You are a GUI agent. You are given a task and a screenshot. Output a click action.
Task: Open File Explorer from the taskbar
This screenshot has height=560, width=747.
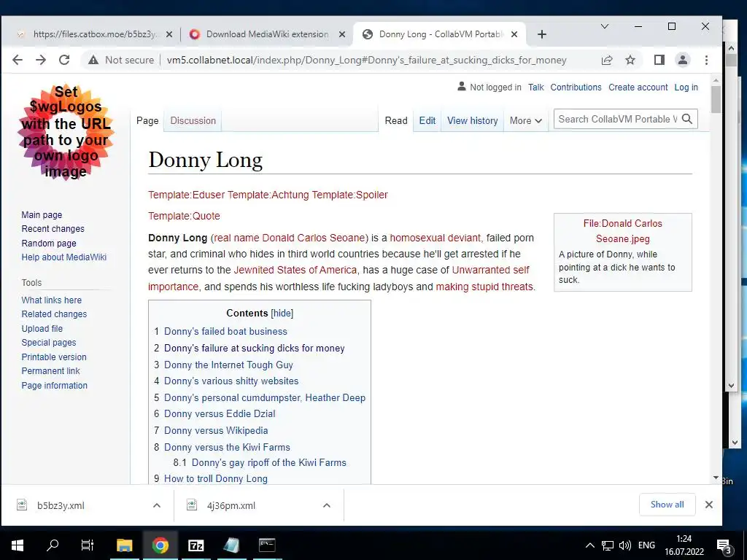tap(124, 545)
